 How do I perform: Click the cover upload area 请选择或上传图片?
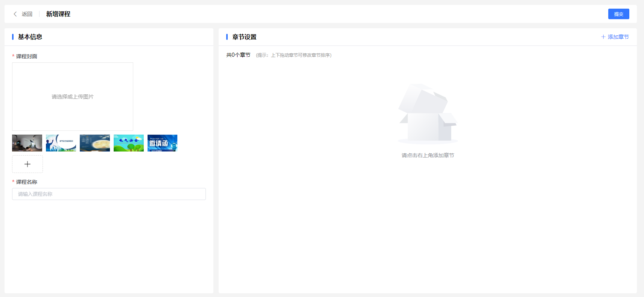[x=73, y=97]
